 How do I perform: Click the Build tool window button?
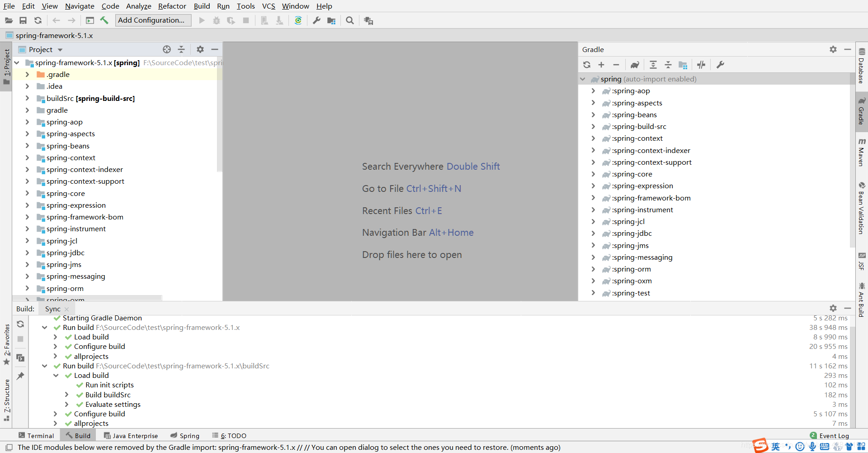(x=78, y=435)
